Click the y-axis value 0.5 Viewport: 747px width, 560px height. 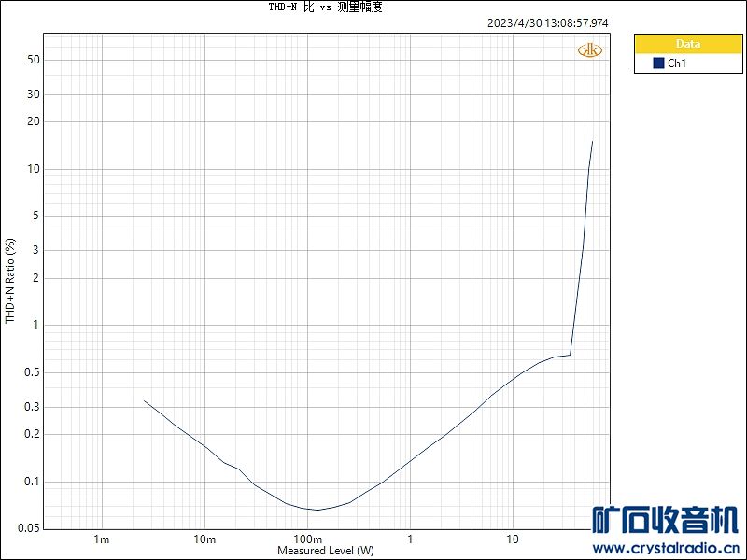tap(32, 372)
